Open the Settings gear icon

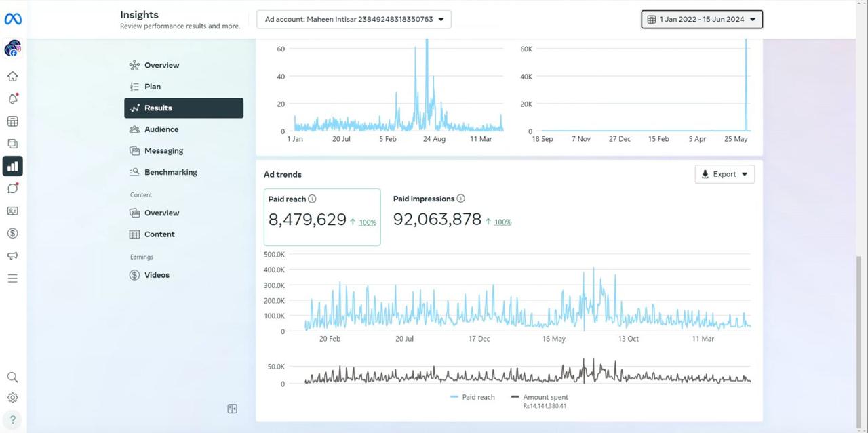(12, 398)
